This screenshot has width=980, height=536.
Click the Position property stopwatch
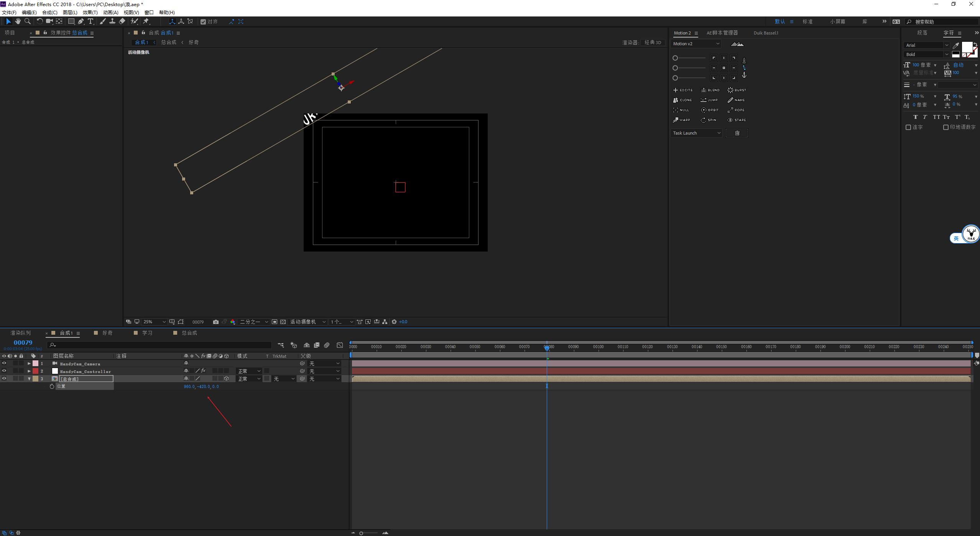[52, 386]
